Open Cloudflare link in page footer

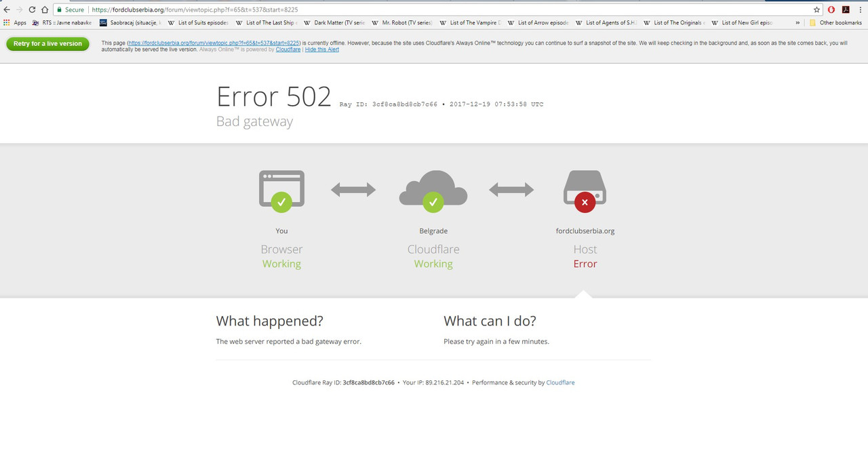coord(560,382)
